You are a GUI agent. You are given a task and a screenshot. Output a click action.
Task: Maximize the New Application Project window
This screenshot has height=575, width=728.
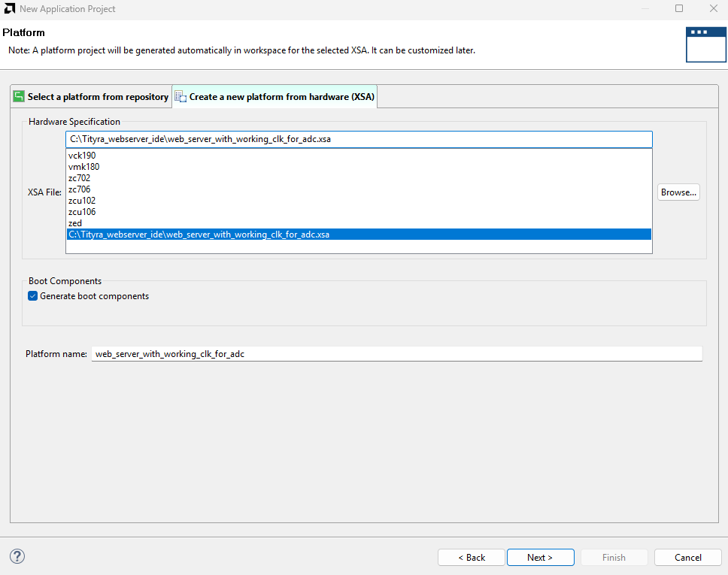[679, 9]
